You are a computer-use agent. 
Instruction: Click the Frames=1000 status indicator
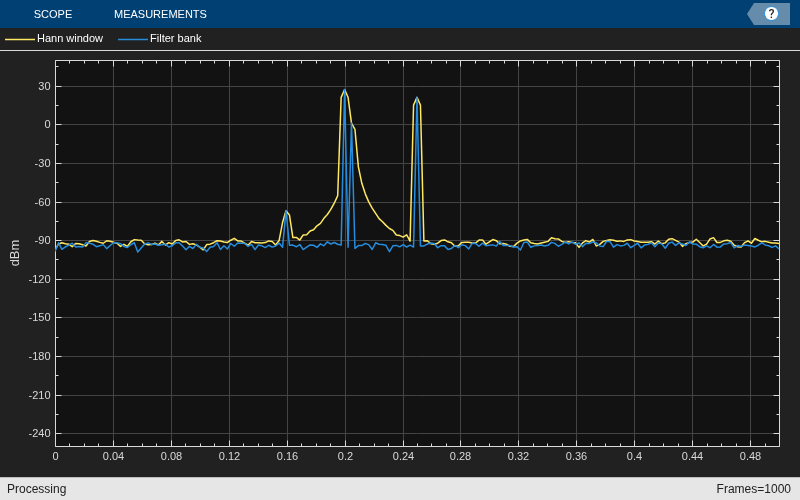point(754,489)
